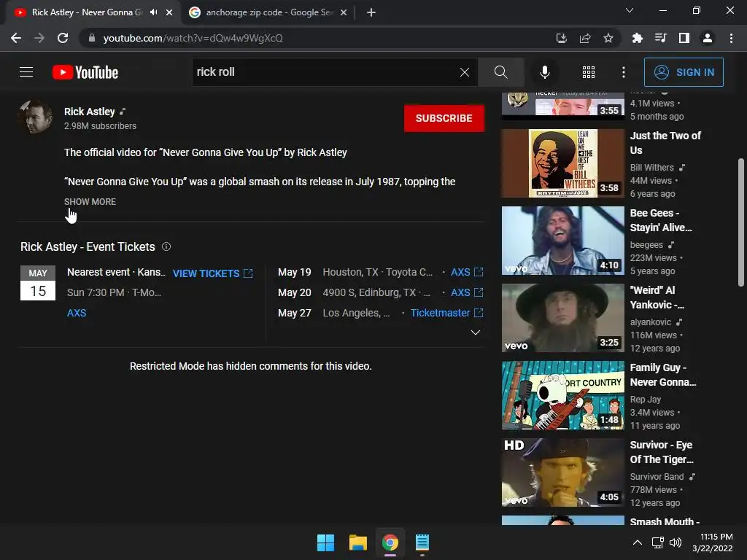This screenshot has height=560, width=747.
Task: Open a new browser tab
Action: point(371,12)
